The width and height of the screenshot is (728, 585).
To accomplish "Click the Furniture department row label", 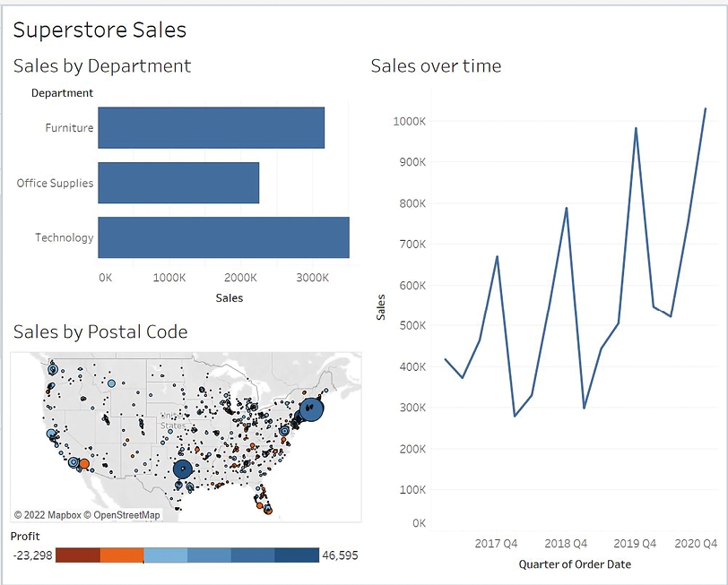I will [x=69, y=128].
